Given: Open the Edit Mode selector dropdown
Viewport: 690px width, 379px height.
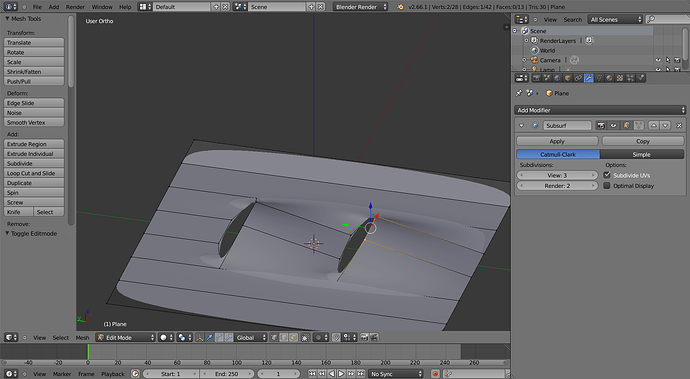Looking at the screenshot, I should [126, 338].
